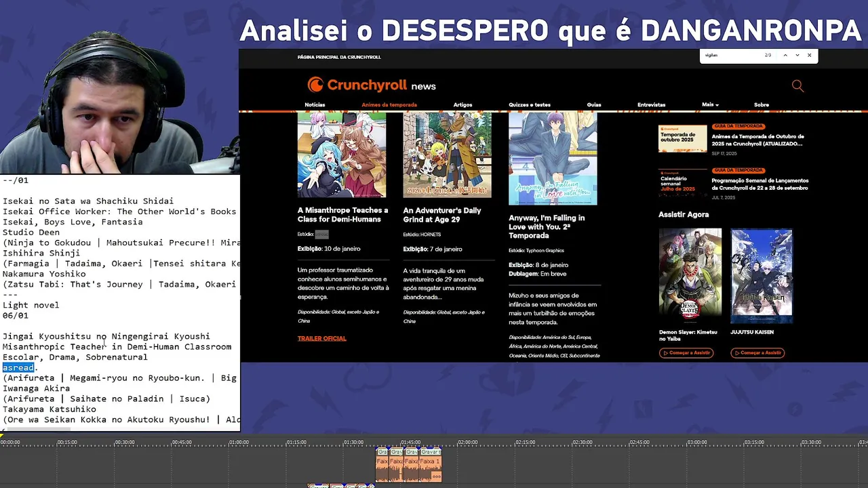Click timeline ruler at 02:00:00
The width and height of the screenshot is (868, 488).
point(467,443)
